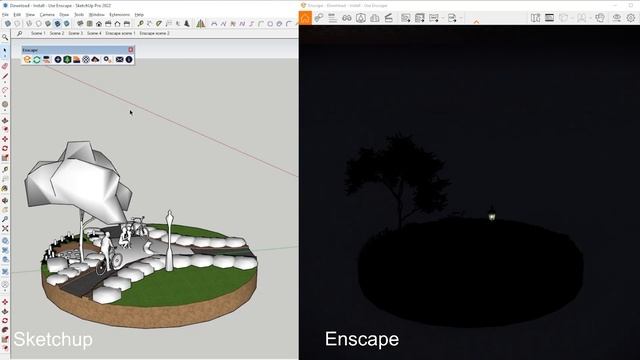Open the Help menu in SketchUp
Viewport: 640px width, 360px height.
pyautogui.click(x=139, y=15)
